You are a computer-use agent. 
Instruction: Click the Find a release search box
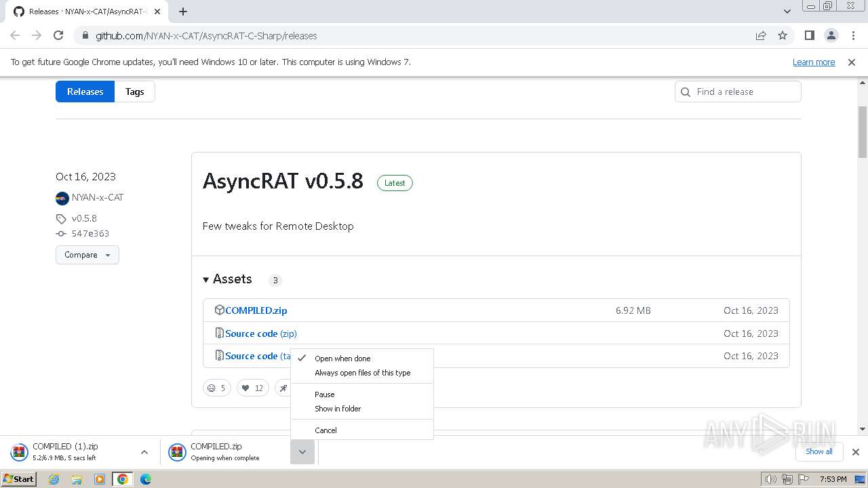738,91
